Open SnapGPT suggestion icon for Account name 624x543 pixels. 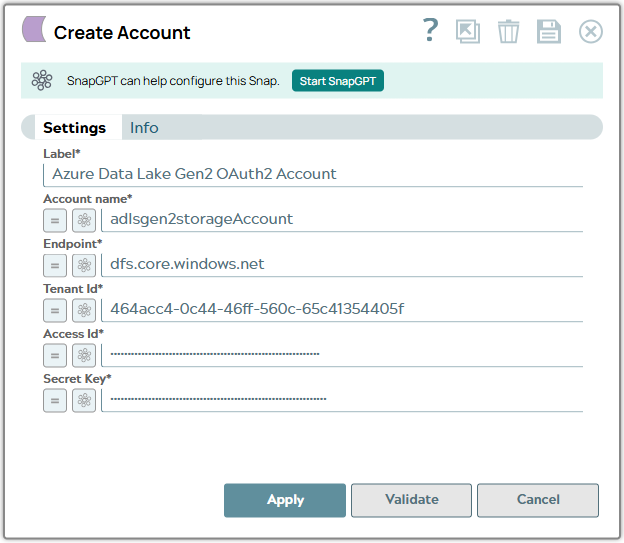click(x=84, y=220)
